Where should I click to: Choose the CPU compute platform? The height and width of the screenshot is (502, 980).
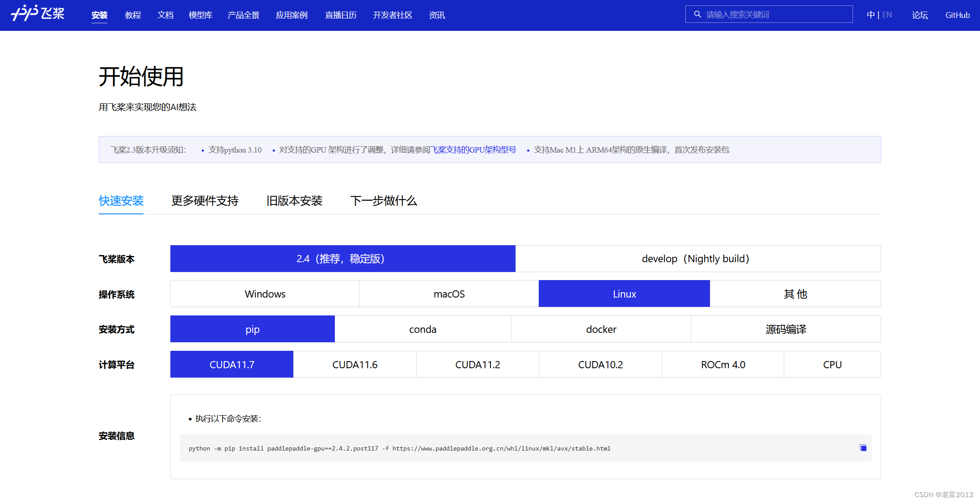[832, 365]
